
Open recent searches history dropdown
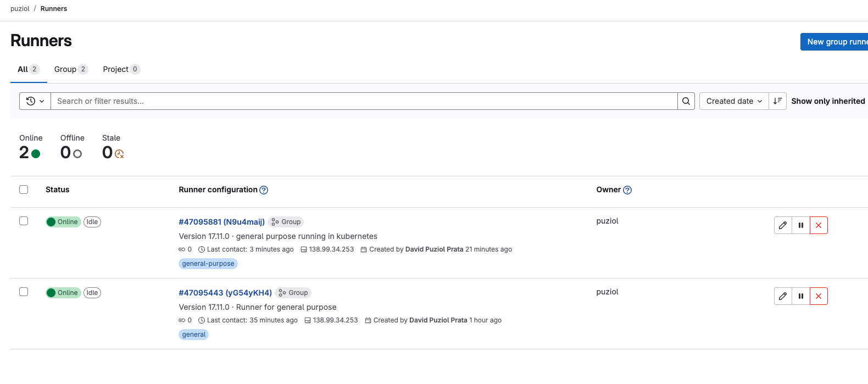[x=35, y=101]
